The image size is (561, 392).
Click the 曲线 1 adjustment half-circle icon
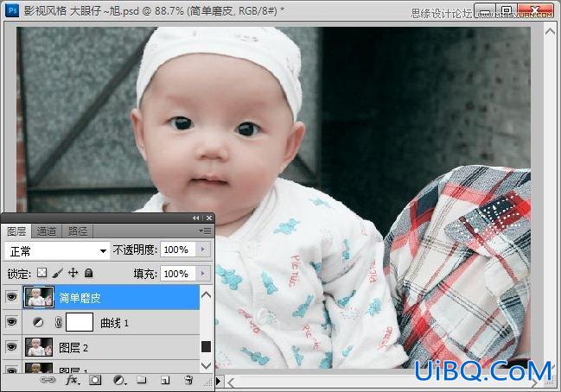(38, 323)
